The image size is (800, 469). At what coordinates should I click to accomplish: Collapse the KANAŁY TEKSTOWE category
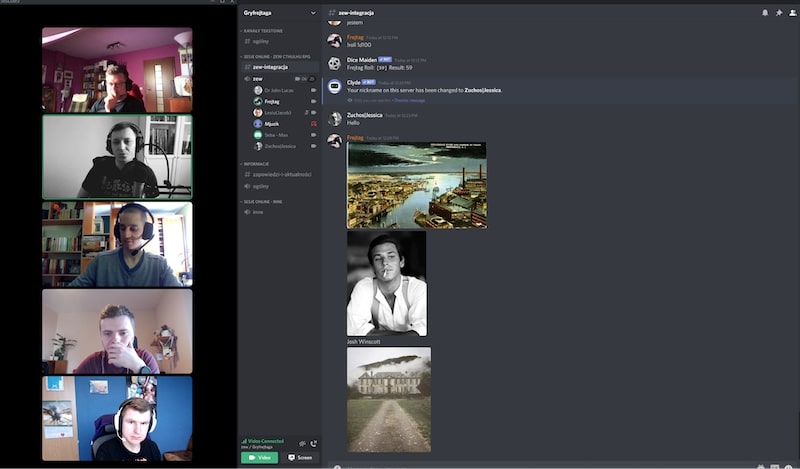point(262,31)
